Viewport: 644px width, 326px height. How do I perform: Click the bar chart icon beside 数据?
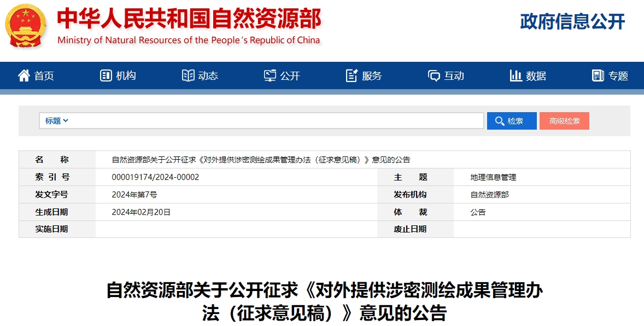[x=516, y=75]
